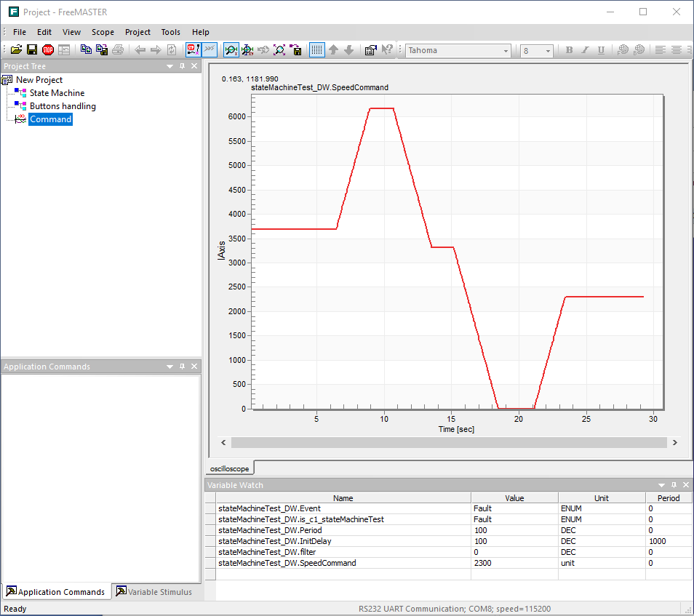The image size is (694, 616).
Task: Select the stateMachineTest_DW.SpeedCommand watch row
Action: pos(448,564)
